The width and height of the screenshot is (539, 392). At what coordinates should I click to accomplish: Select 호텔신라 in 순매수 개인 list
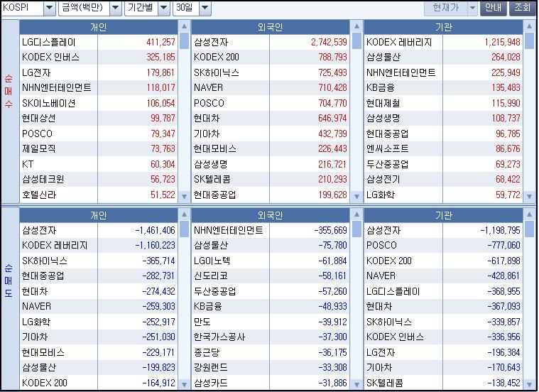click(39, 195)
